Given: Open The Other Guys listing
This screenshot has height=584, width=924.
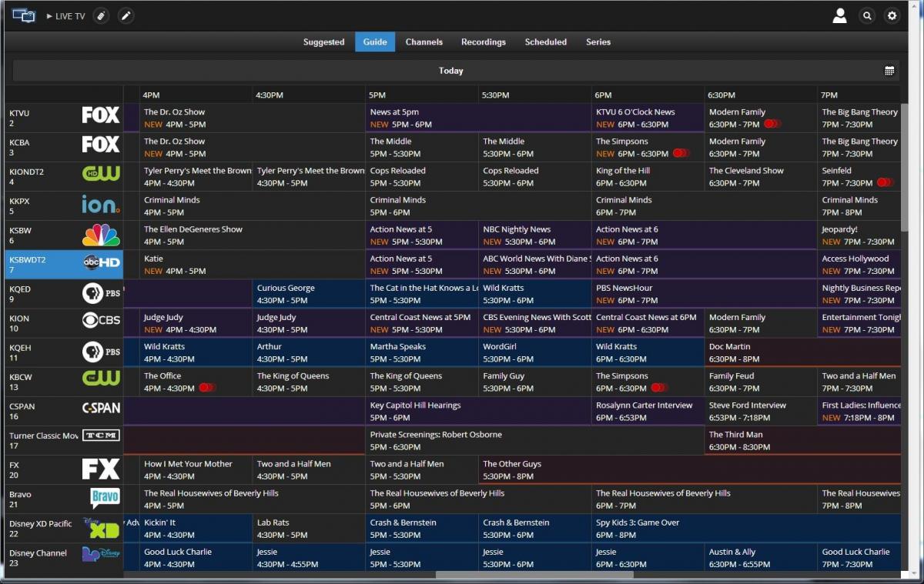Looking at the screenshot, I should pyautogui.click(x=689, y=470).
